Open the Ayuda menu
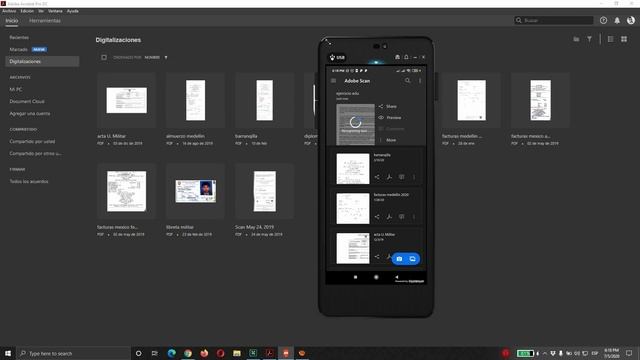This screenshot has height=360, width=640. click(x=73, y=11)
